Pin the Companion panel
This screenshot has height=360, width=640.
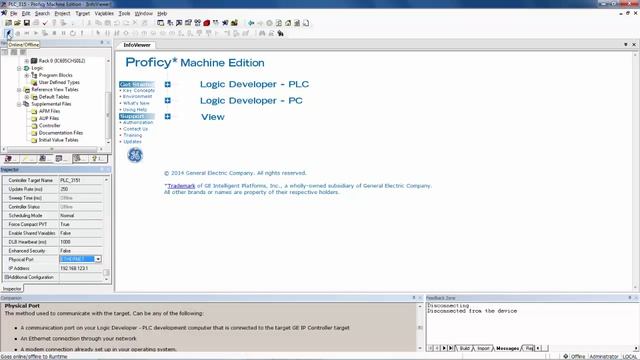[x=413, y=298]
